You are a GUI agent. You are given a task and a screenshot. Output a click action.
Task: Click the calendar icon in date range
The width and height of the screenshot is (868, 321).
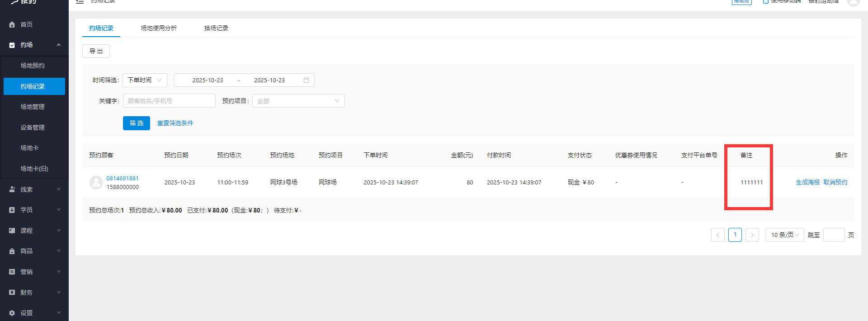point(306,80)
